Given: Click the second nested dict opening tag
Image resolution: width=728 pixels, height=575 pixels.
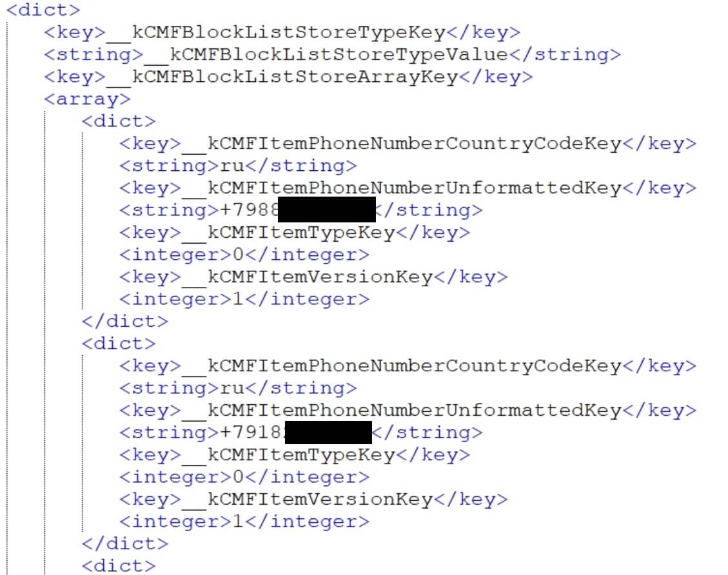Looking at the screenshot, I should (119, 344).
